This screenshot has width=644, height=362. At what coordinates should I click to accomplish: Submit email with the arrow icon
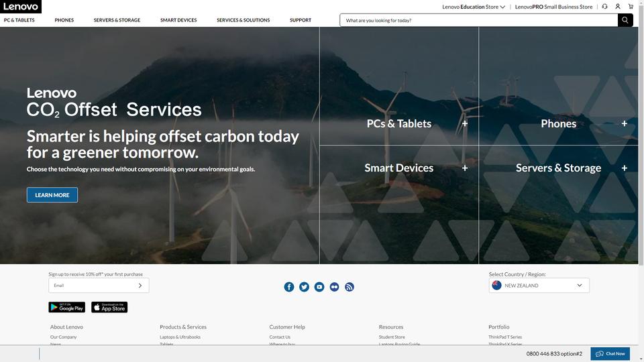pyautogui.click(x=140, y=286)
